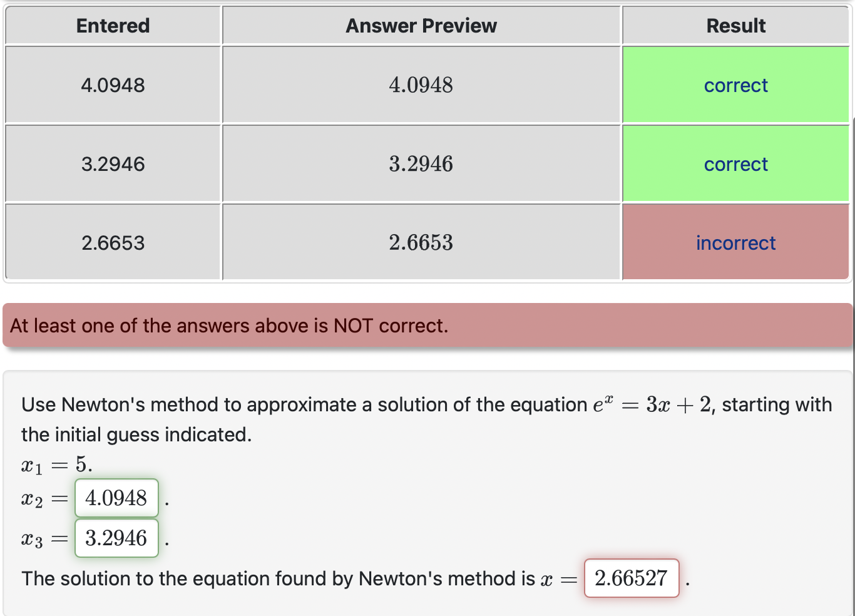Click the answer preview cell showing 2.6653
Viewport: 855px width, 616px height.
click(x=421, y=243)
